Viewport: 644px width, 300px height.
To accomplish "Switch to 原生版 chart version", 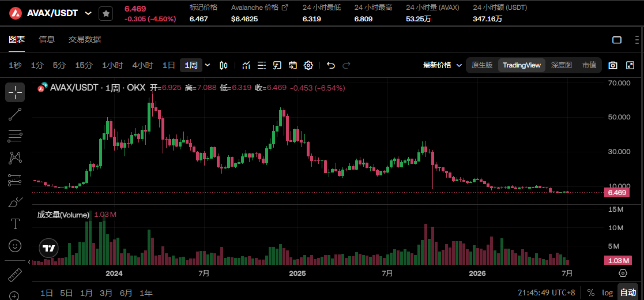I will pyautogui.click(x=482, y=65).
